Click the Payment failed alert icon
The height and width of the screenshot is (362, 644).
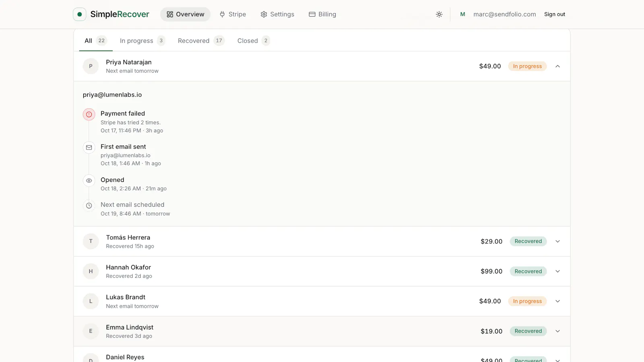tap(89, 114)
